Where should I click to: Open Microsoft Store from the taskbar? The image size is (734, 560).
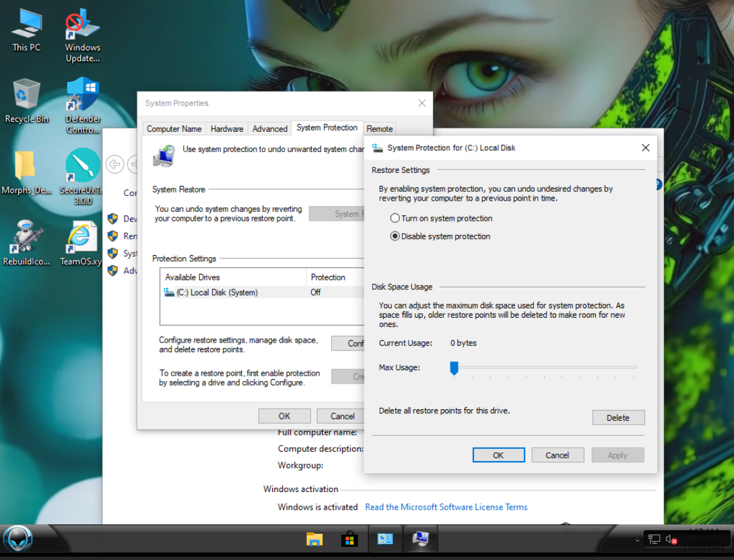(x=349, y=538)
